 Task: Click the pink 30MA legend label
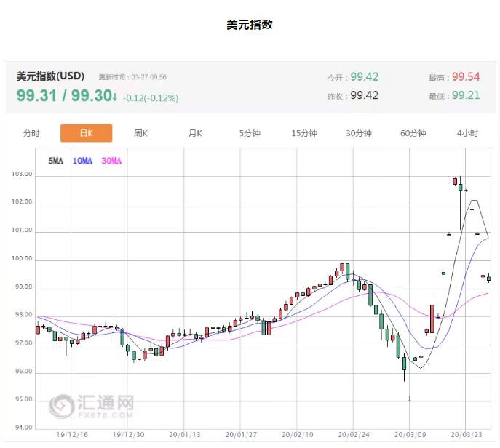tap(111, 161)
